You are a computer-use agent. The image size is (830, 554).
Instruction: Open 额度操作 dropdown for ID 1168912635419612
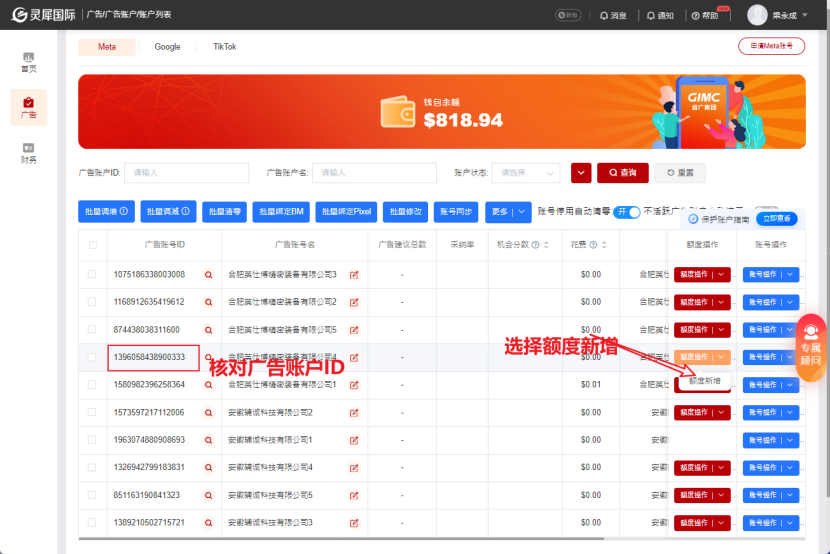702,302
